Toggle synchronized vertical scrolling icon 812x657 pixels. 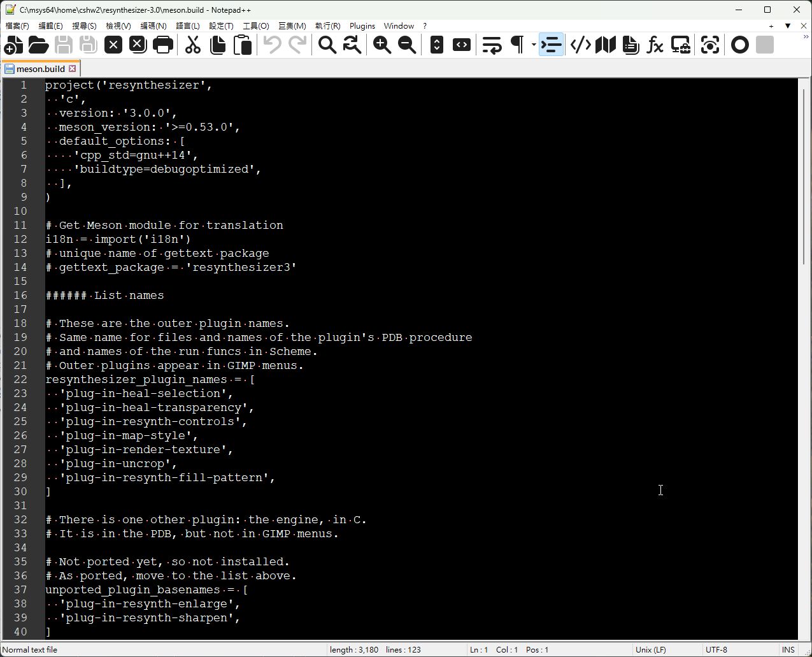click(437, 45)
